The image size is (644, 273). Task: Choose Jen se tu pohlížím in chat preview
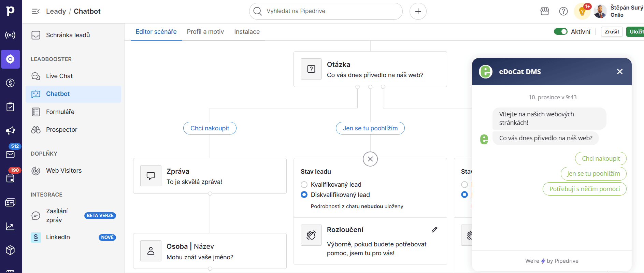click(x=593, y=174)
